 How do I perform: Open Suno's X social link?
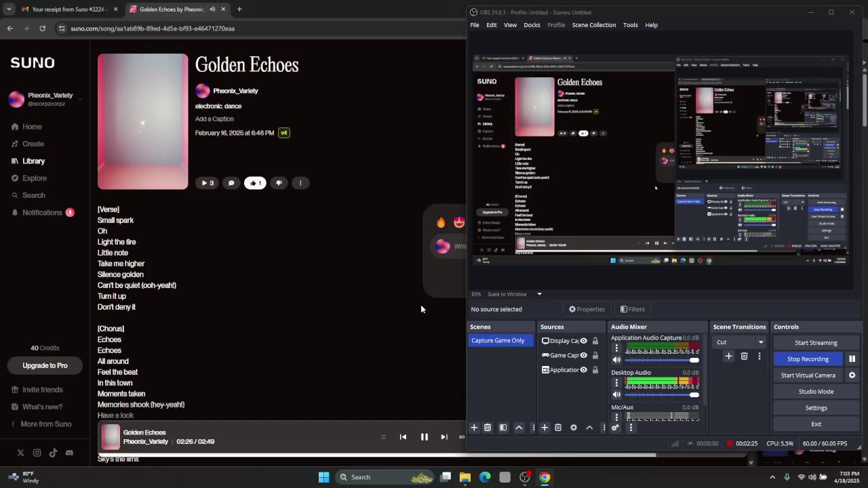pyautogui.click(x=20, y=453)
